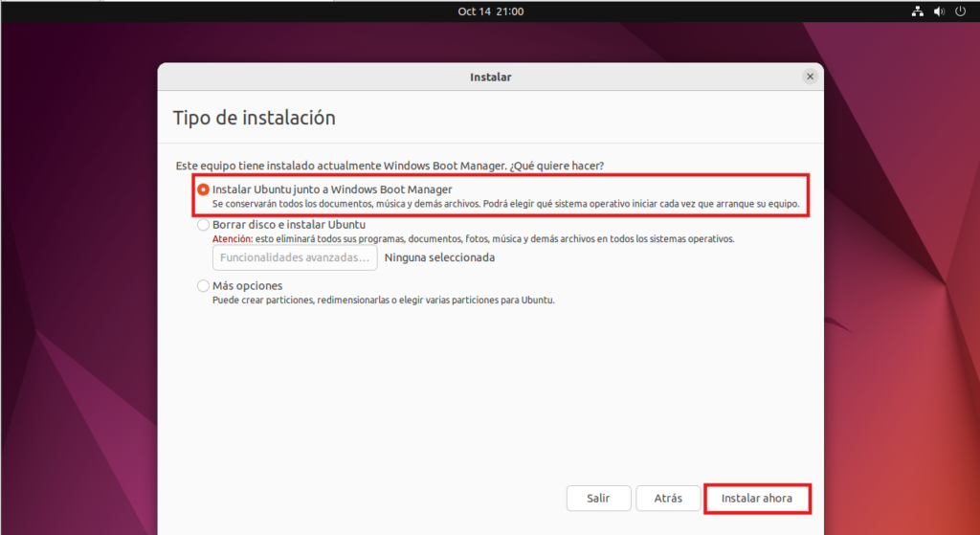Click description text about conserving documents
980x535 pixels.
(505, 204)
